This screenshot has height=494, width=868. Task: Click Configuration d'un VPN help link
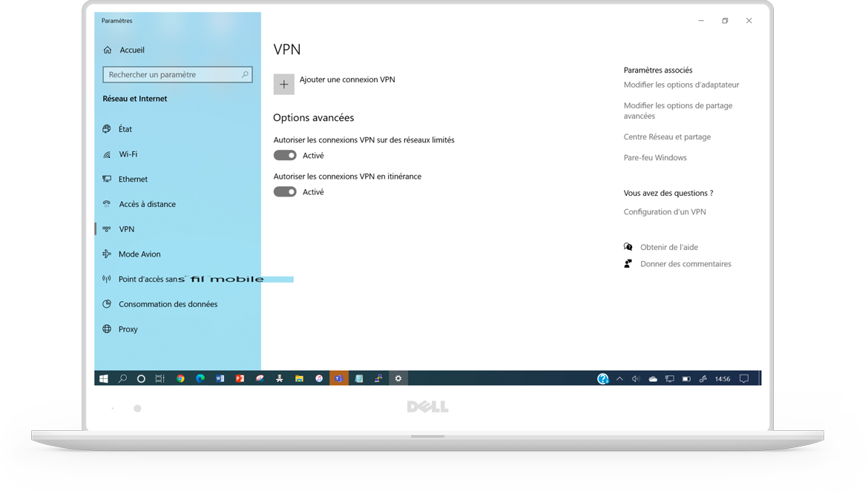[665, 211]
